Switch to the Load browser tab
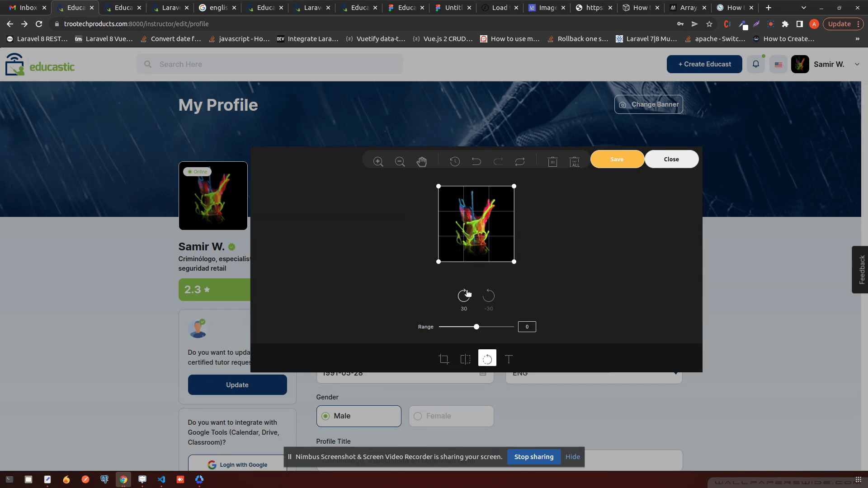Image resolution: width=868 pixels, height=488 pixels. [499, 8]
